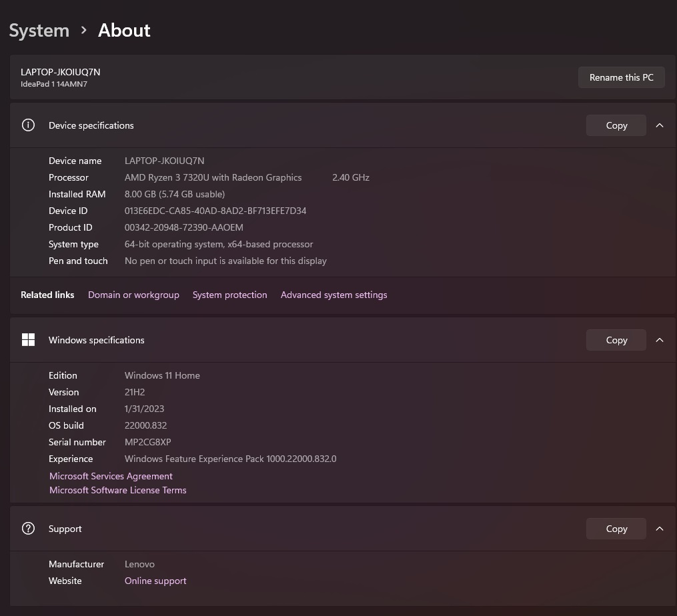Open Domain or workgroup link
This screenshot has width=677, height=616.
[133, 295]
